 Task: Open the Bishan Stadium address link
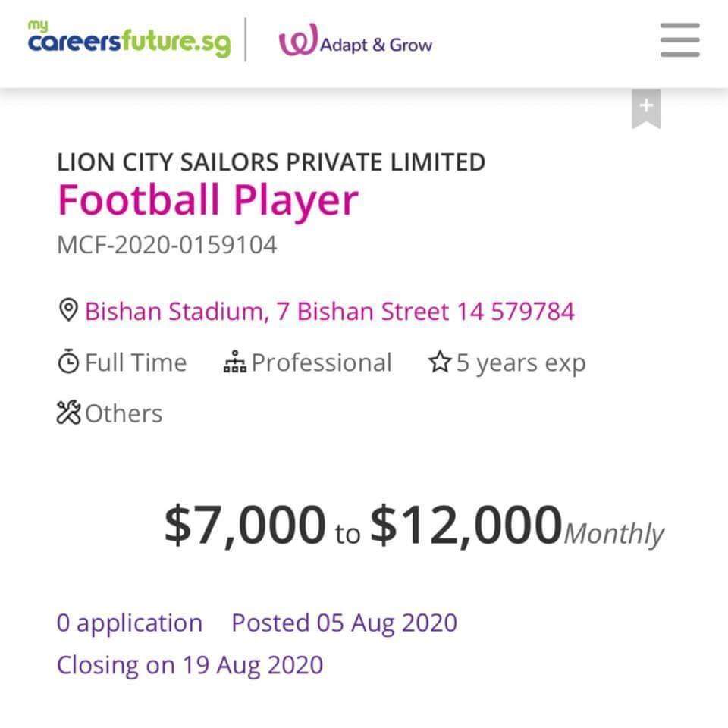coord(329,311)
